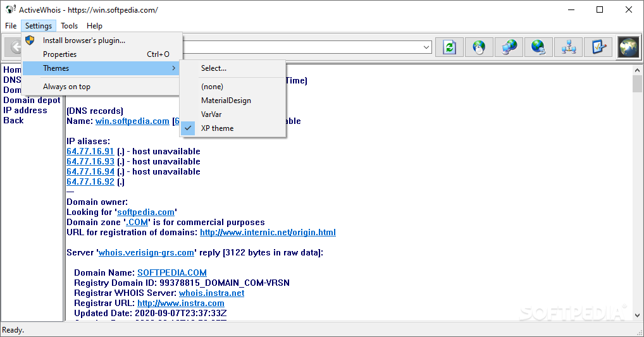Screen dimensions: 644x337
Task: Click in the address input field
Action: coord(302,47)
